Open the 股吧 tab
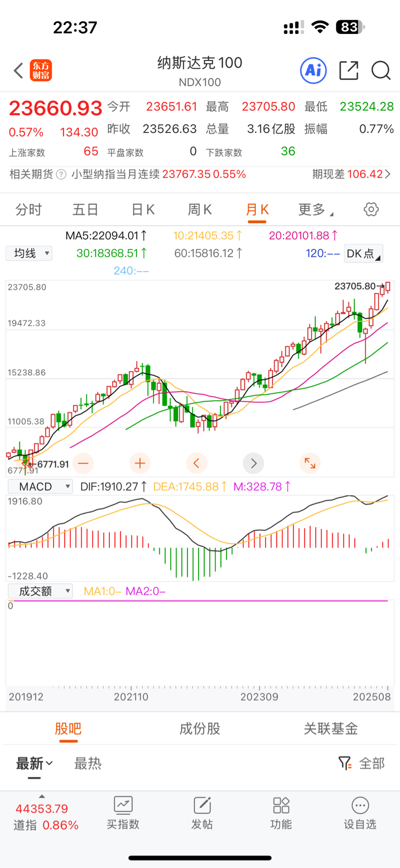The width and height of the screenshot is (400, 868). tap(68, 729)
